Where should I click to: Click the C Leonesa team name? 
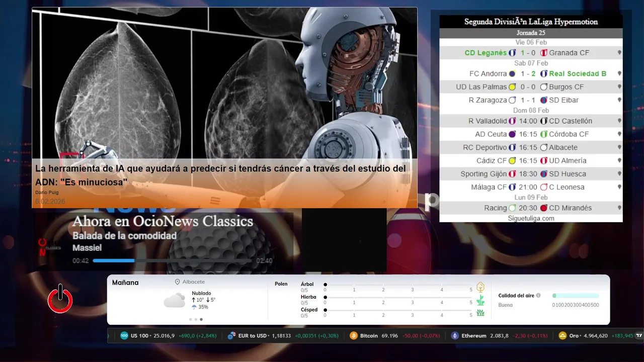point(567,187)
